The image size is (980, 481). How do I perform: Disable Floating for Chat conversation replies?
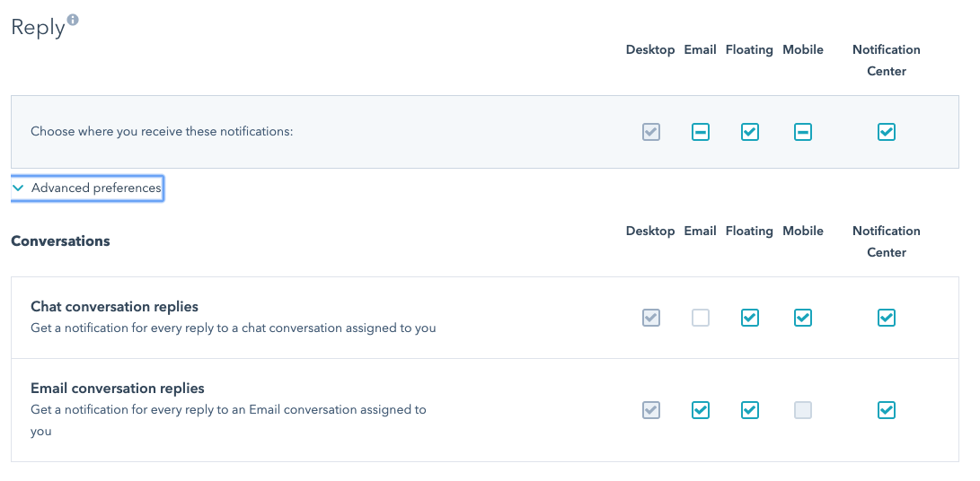pyautogui.click(x=749, y=318)
